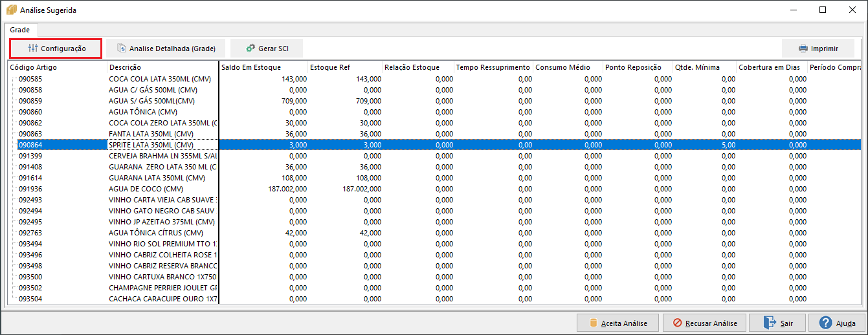Viewport: 868px width, 335px height.
Task: Select article code 093504
Action: pyautogui.click(x=30, y=299)
